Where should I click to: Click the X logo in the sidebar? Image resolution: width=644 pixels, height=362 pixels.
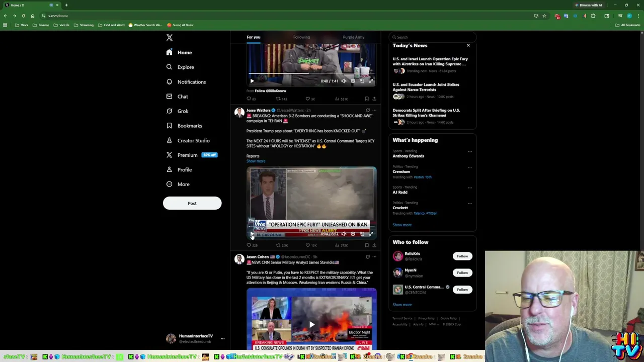click(x=170, y=38)
